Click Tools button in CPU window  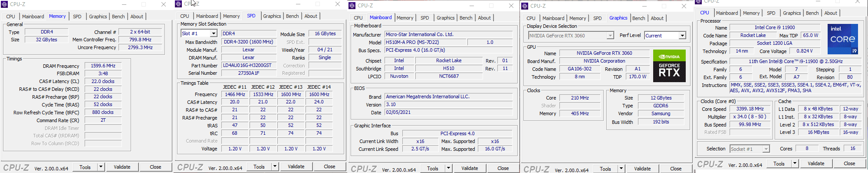(779, 163)
